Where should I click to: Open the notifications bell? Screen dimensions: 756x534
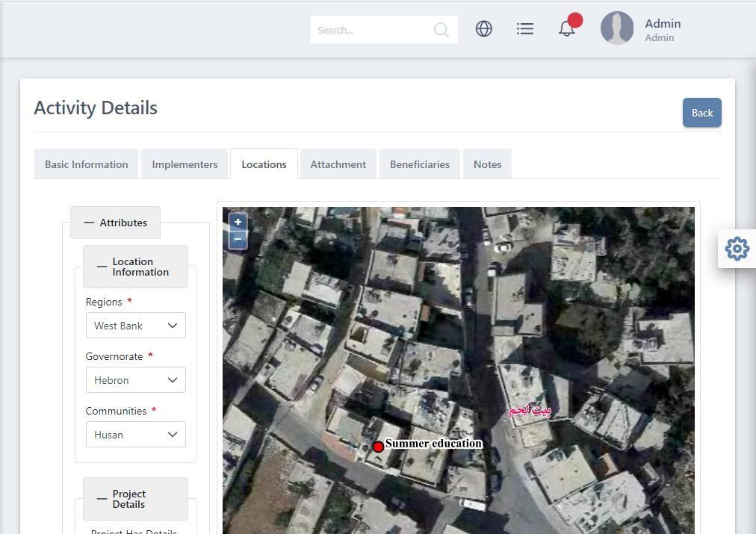click(567, 28)
